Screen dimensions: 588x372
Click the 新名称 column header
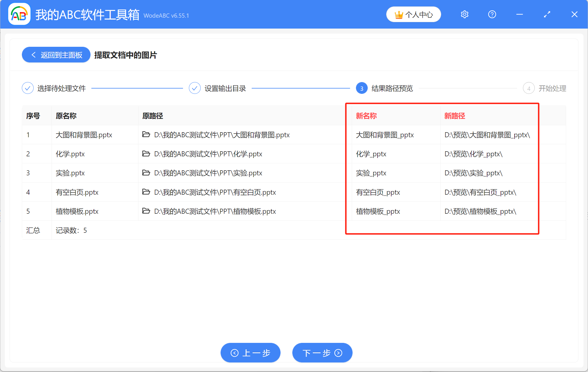(366, 115)
